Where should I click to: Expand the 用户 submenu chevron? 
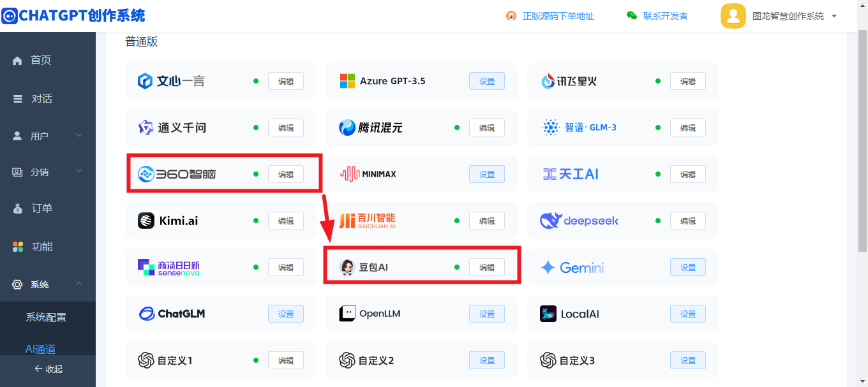(79, 135)
